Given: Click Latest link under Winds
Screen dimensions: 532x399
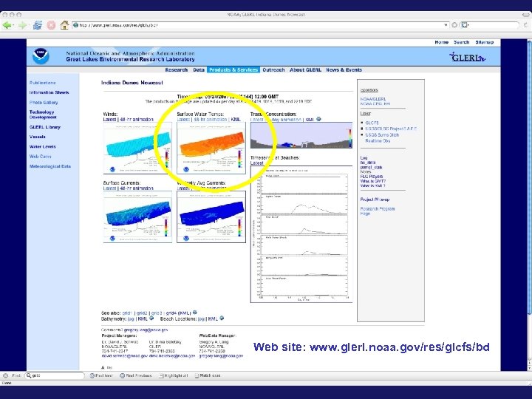Looking at the screenshot, I should (x=109, y=120).
